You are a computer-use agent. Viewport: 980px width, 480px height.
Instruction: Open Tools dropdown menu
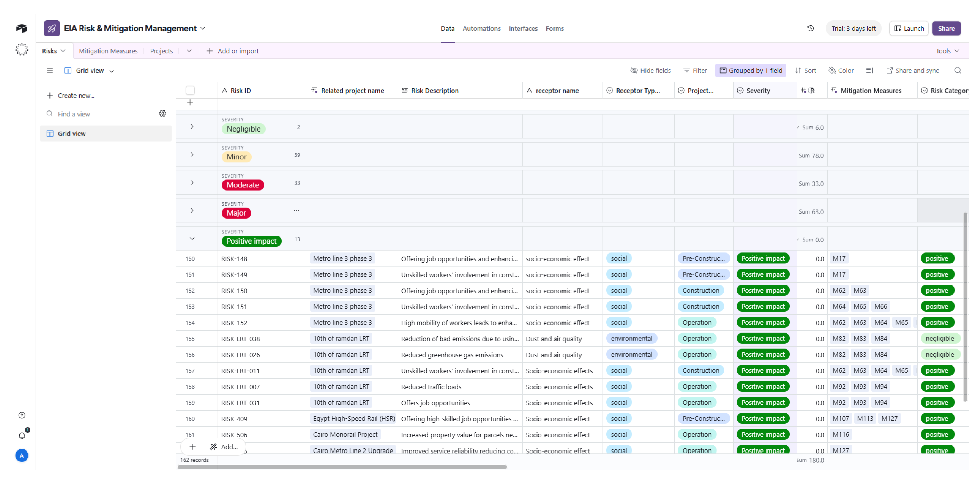pos(947,51)
